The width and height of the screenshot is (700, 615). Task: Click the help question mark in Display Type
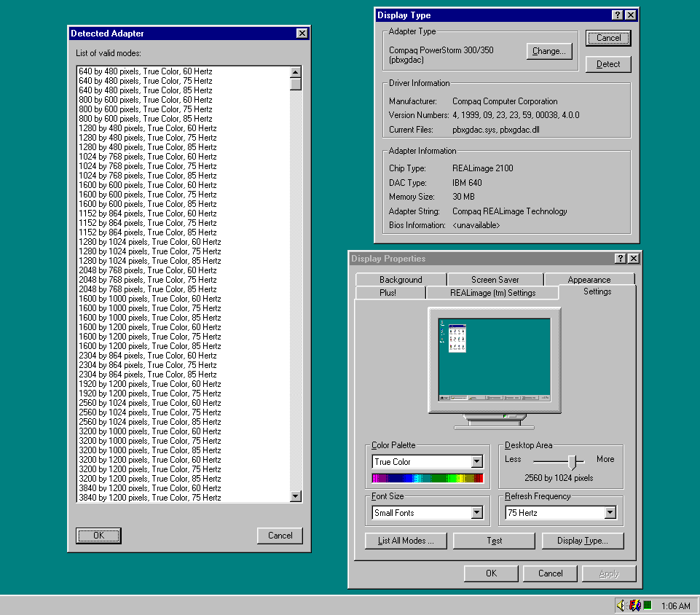(618, 15)
